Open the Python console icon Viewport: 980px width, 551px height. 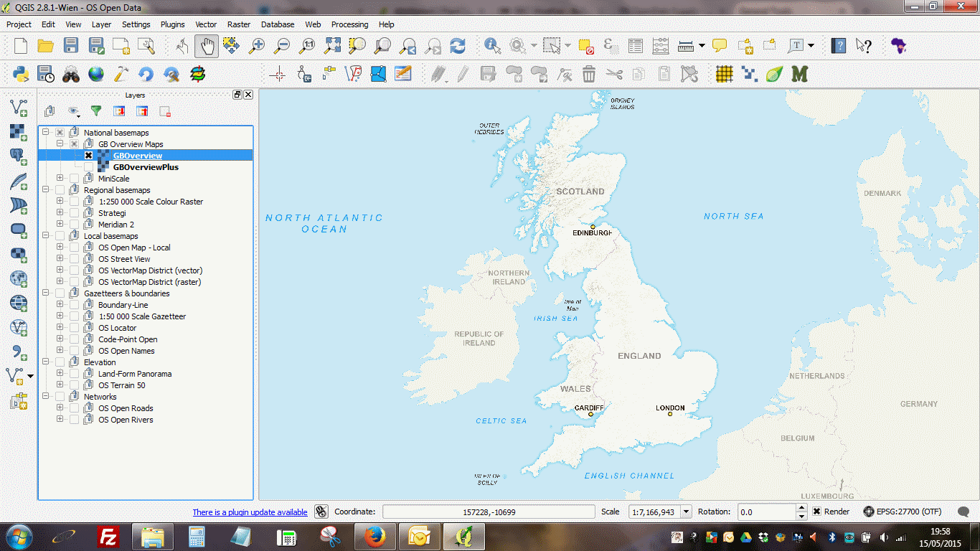click(21, 73)
